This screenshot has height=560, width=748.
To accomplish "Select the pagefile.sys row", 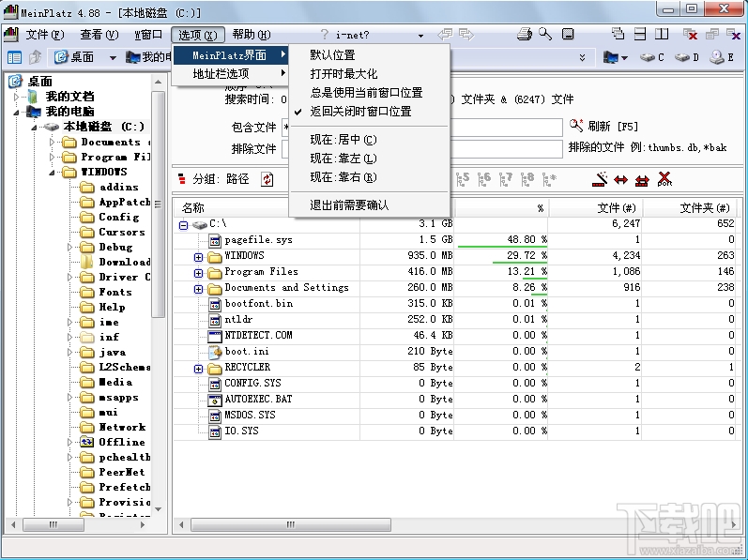I will [x=258, y=240].
